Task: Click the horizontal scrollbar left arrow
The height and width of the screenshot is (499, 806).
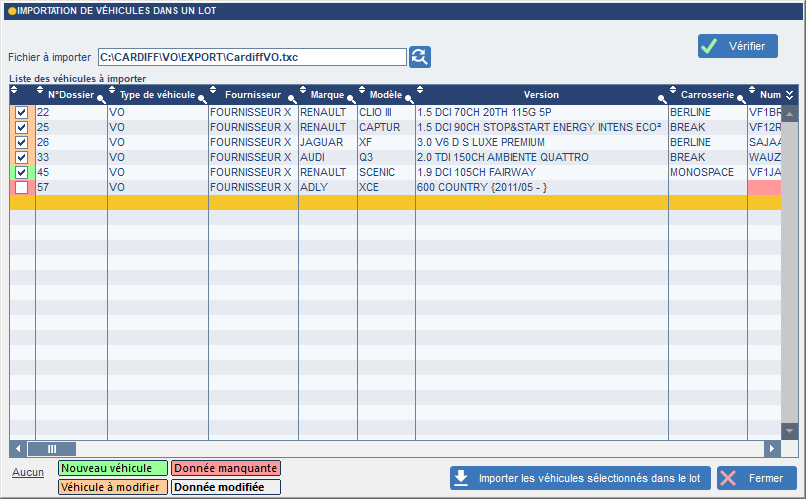Action: [x=18, y=449]
